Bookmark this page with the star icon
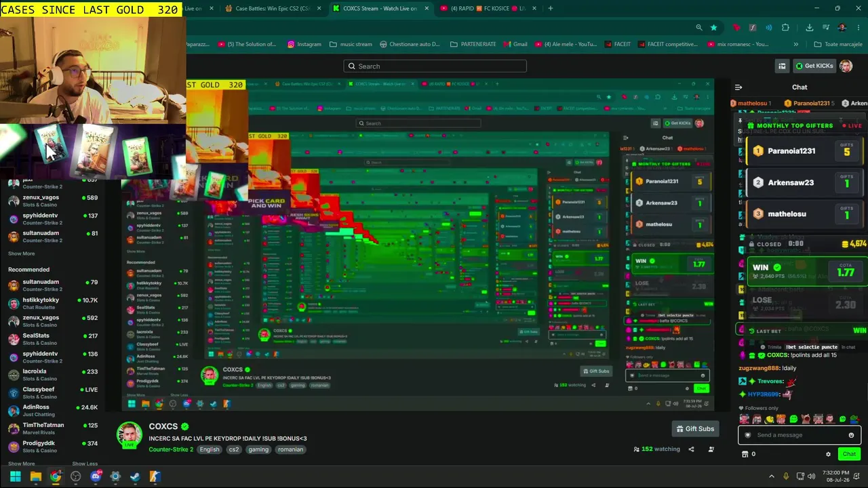Screen dimensions: 868x488 (713, 28)
